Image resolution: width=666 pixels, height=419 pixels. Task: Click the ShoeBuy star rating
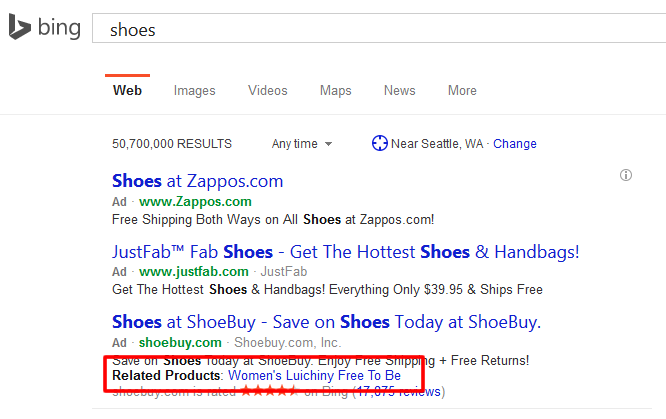pyautogui.click(x=267, y=391)
